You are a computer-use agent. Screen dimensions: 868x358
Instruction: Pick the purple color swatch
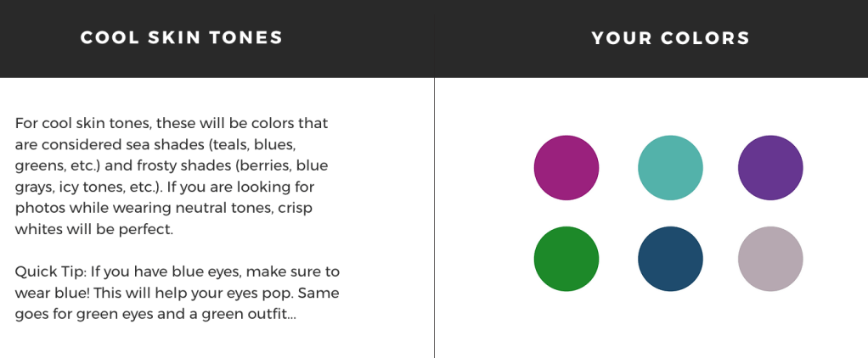[770, 168]
